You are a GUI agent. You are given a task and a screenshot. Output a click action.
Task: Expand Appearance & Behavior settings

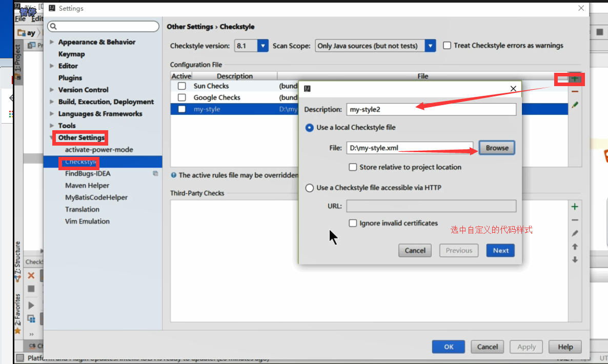tap(52, 42)
